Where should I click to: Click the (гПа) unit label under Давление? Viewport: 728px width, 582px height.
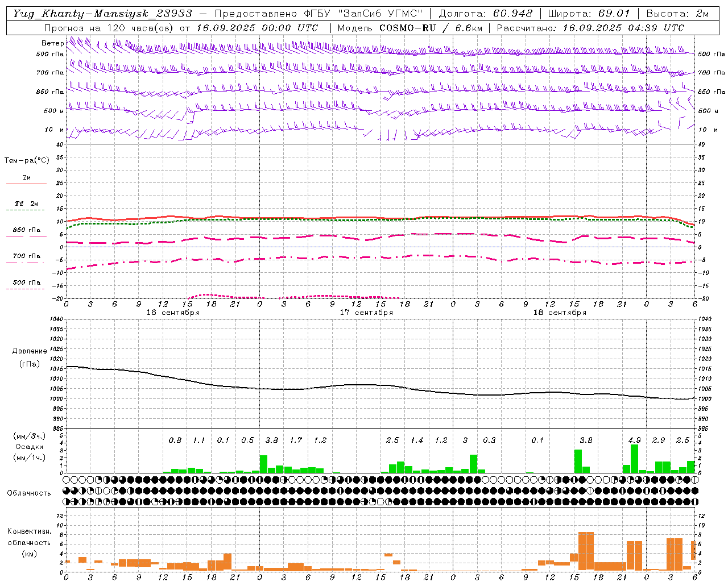click(29, 364)
